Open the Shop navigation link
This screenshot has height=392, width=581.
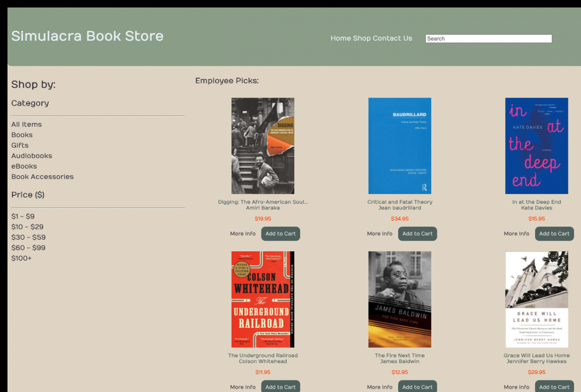[x=362, y=38]
